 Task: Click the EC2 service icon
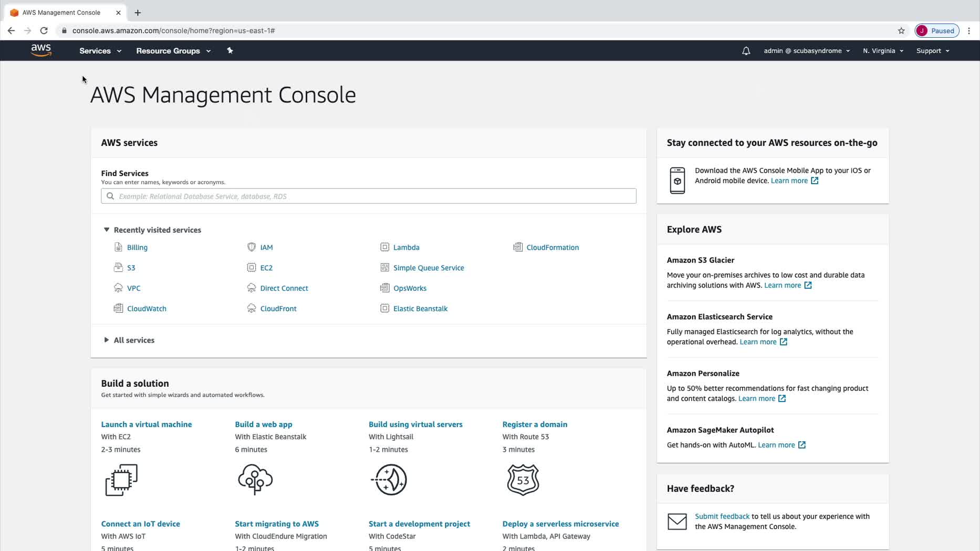[252, 268]
